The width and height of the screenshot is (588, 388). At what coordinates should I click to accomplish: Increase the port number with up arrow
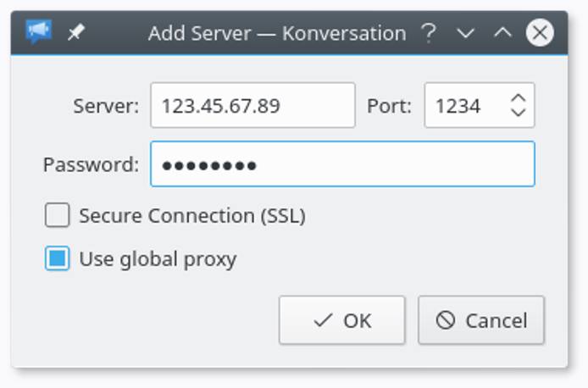coord(519,97)
